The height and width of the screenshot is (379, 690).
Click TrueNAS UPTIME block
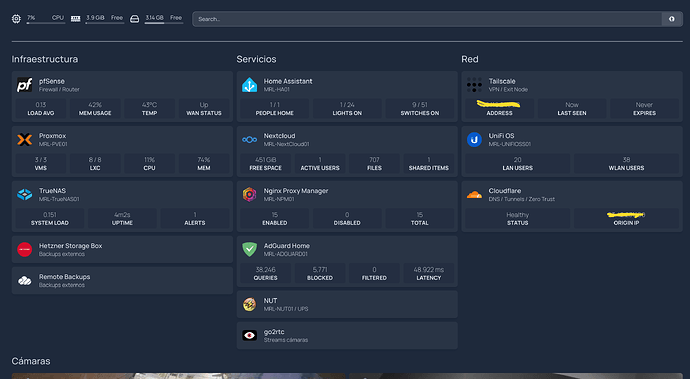[x=122, y=218]
